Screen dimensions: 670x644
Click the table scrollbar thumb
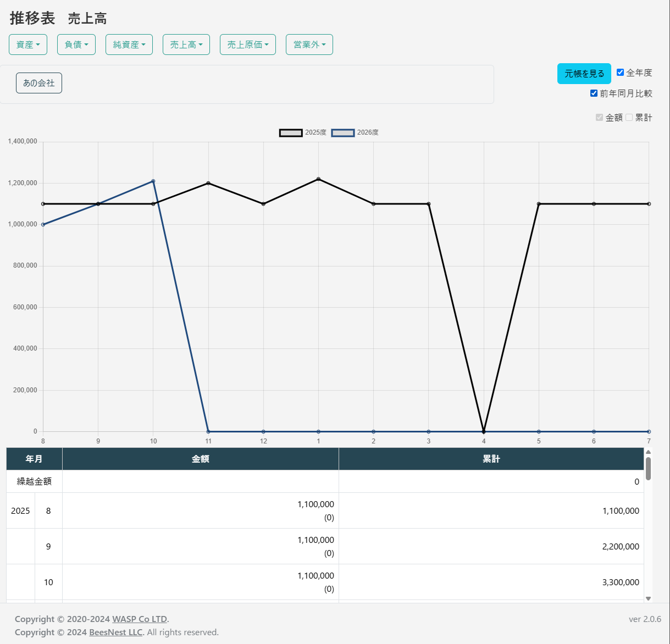(648, 469)
